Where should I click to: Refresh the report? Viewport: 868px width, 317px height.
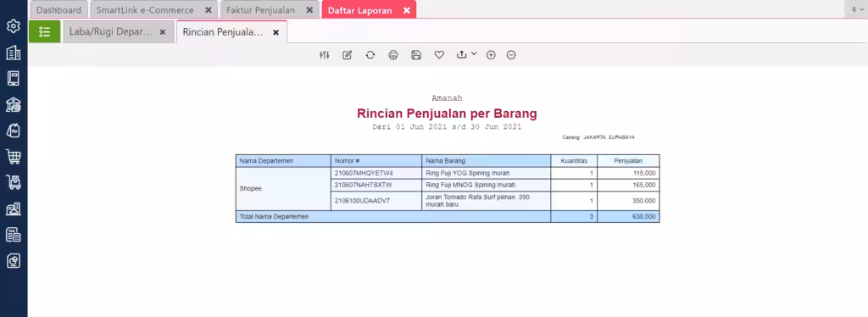click(x=370, y=55)
